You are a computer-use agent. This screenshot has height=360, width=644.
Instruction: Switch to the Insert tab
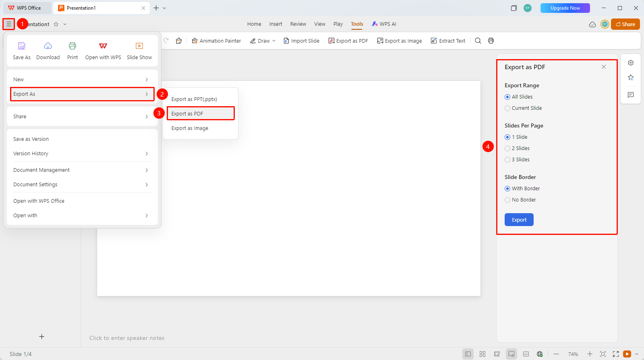click(x=275, y=24)
